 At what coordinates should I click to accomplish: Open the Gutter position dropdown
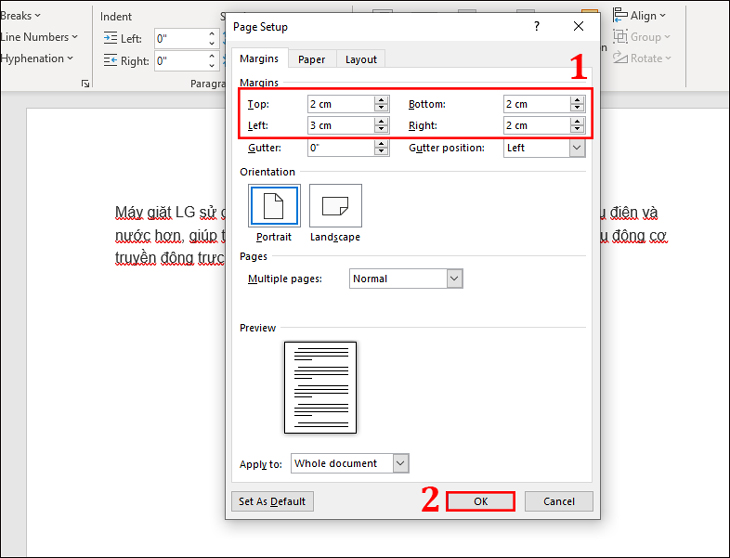pos(577,148)
